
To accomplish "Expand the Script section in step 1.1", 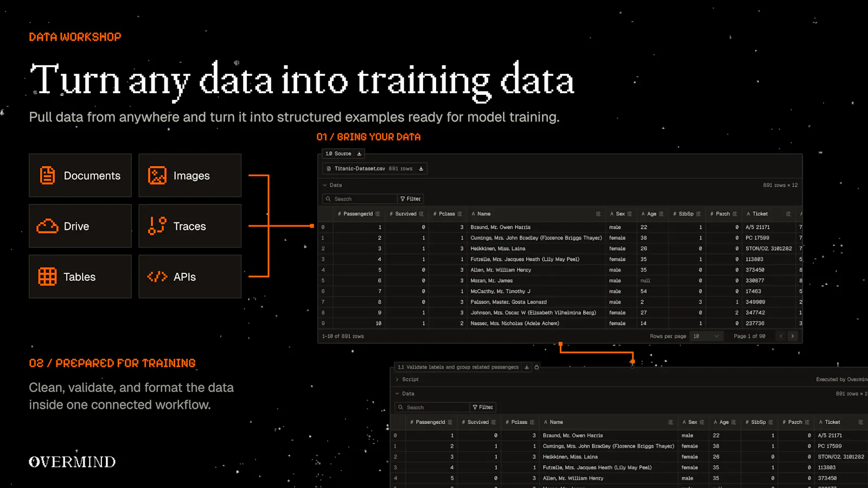I will (398, 380).
